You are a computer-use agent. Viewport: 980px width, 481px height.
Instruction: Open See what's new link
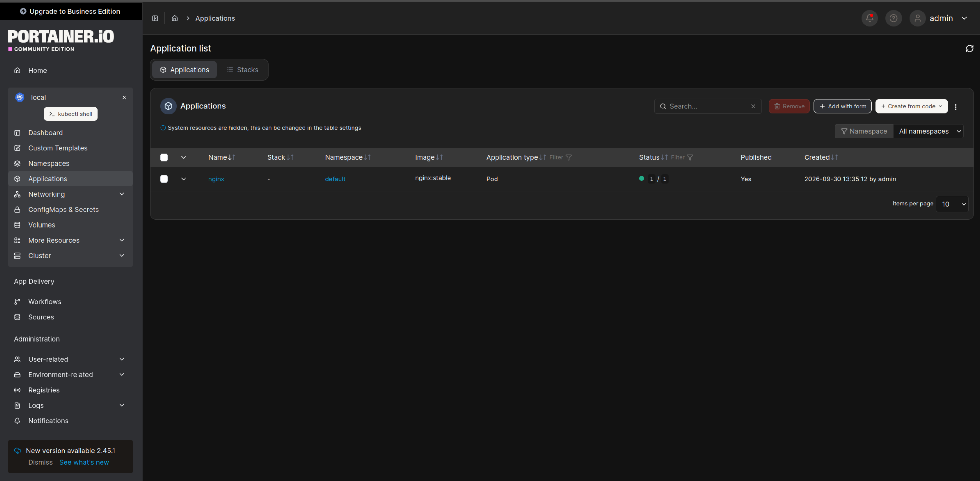click(84, 462)
